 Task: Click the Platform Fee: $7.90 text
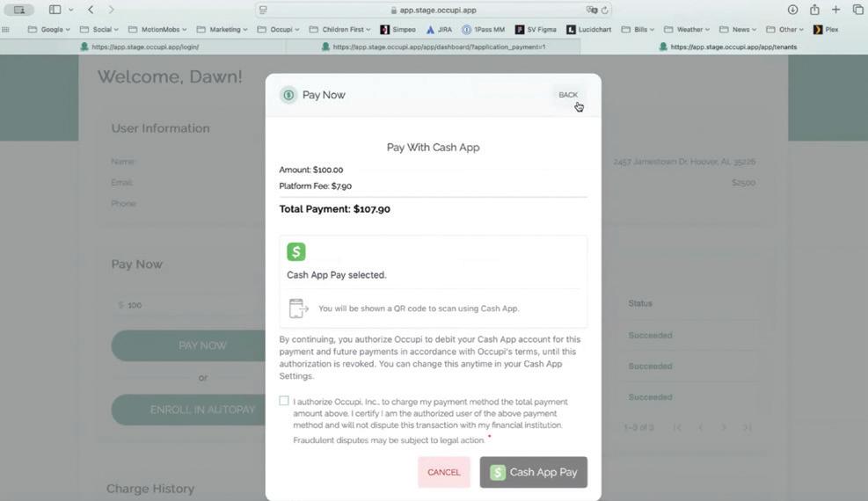pyautogui.click(x=315, y=185)
